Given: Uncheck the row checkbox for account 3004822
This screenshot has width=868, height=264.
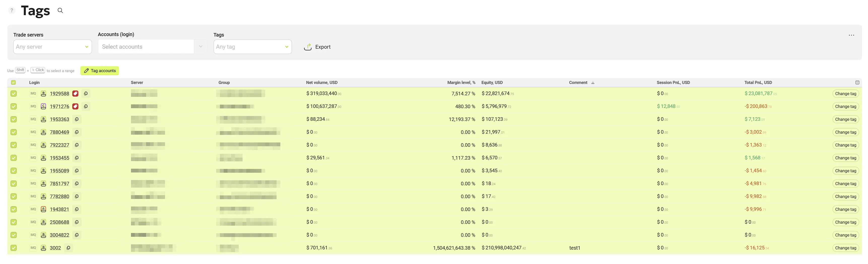Looking at the screenshot, I should (14, 235).
